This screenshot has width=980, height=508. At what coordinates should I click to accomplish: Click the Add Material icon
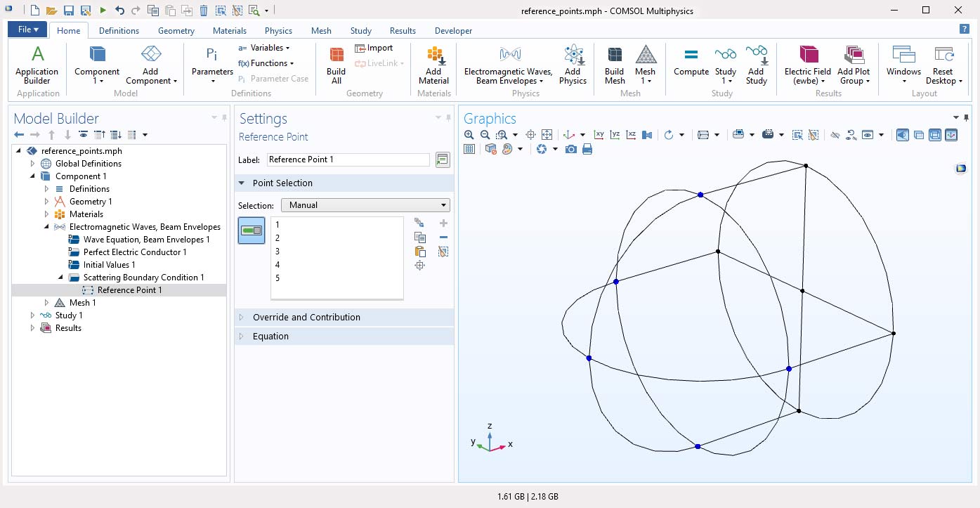tap(433, 65)
